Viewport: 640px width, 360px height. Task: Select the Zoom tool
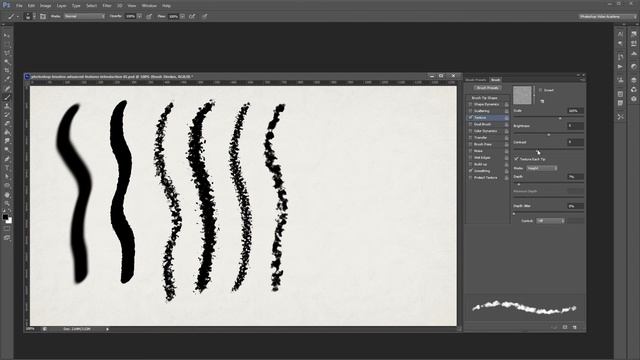pos(7,203)
